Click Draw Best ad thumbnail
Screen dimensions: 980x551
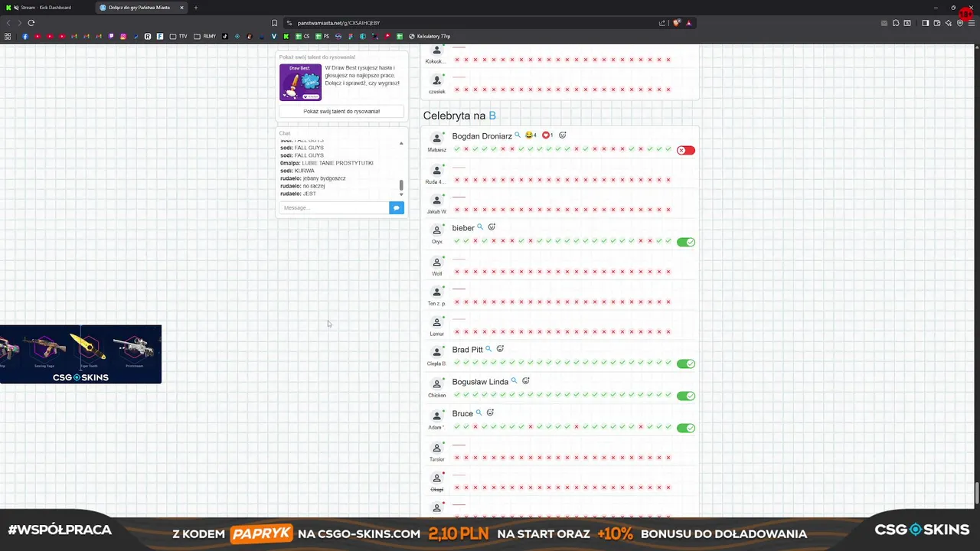coord(300,82)
